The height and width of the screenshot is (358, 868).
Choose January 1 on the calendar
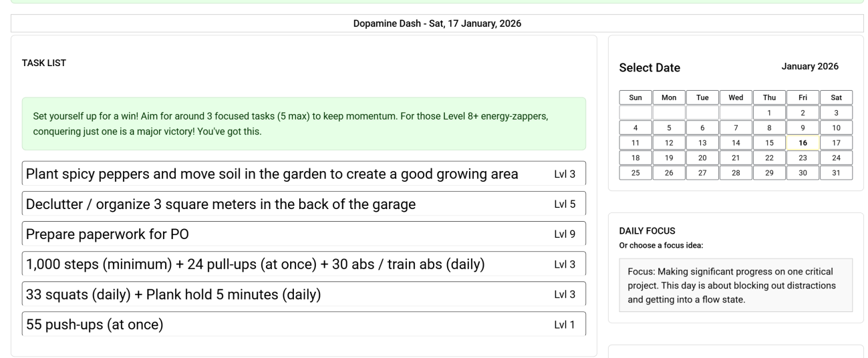coord(769,113)
